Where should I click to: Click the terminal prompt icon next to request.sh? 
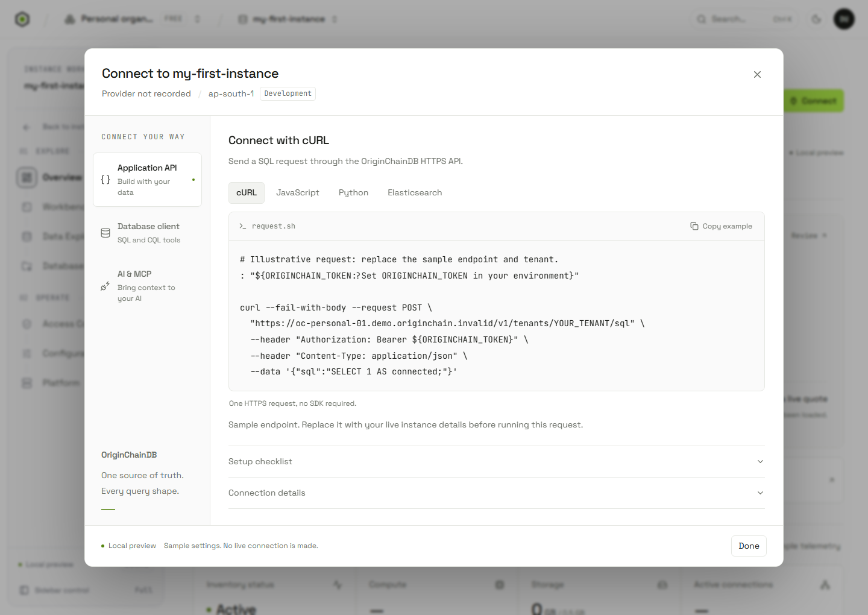[242, 226]
